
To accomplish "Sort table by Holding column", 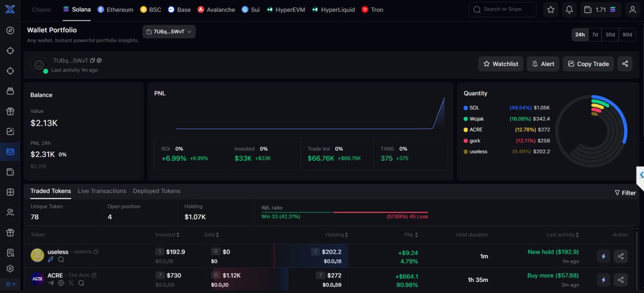I will click(x=336, y=235).
